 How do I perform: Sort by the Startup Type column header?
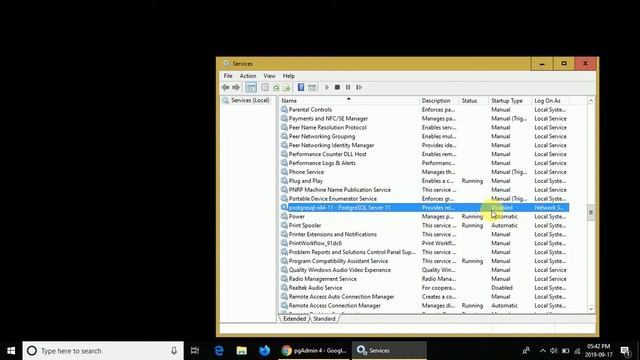tap(510, 100)
